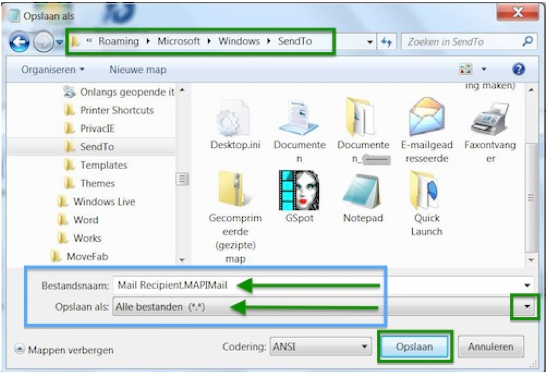Open recent locations dropdown beside the Forward arrow

(x=60, y=42)
